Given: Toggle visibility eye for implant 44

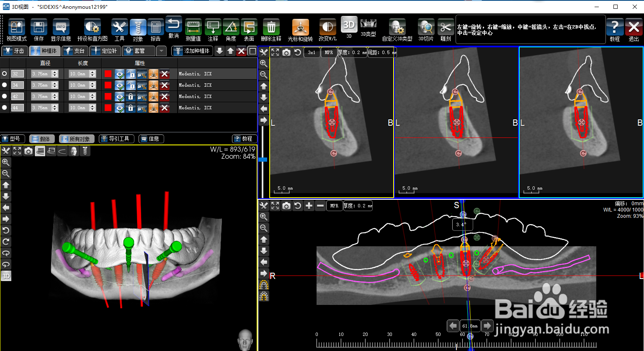Looking at the screenshot, I should 120,108.
